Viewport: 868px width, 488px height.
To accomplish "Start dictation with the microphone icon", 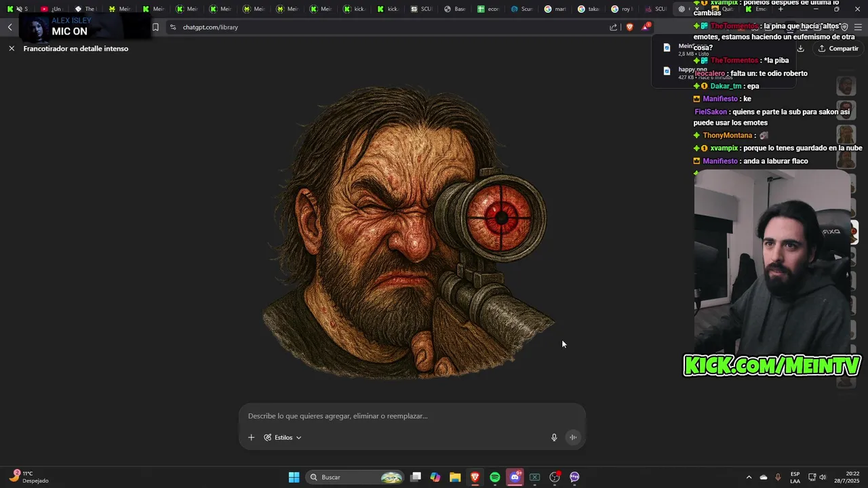I will [554, 437].
